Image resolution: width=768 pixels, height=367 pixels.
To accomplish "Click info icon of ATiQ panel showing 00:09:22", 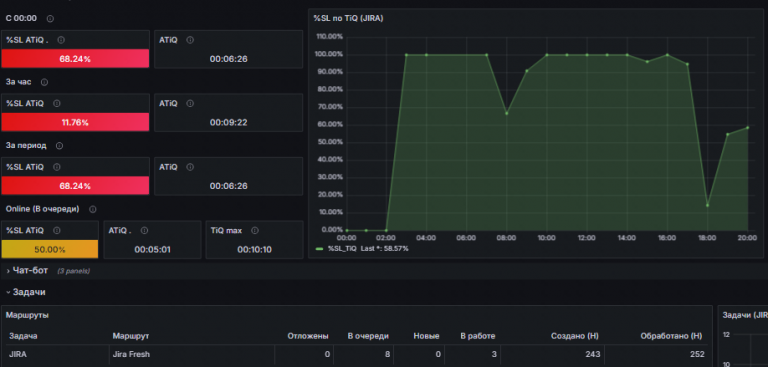I will (x=190, y=103).
